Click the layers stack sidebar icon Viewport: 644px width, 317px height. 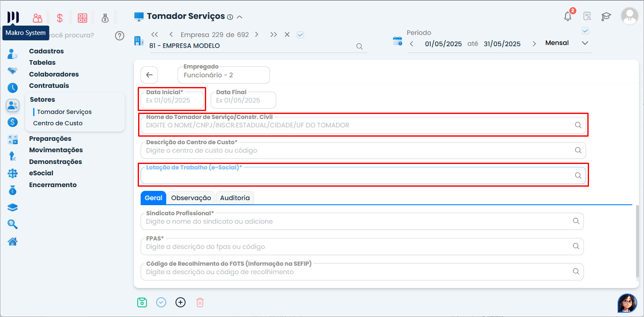coord(13,207)
